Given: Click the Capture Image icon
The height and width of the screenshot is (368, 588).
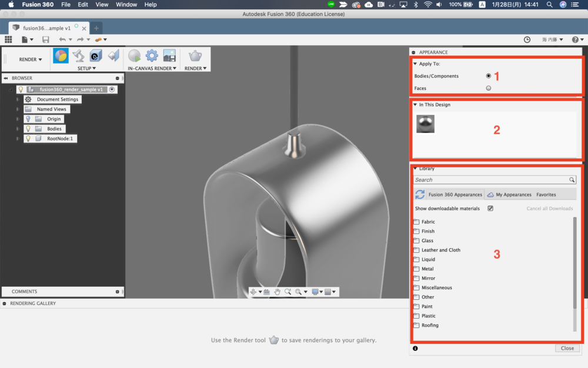Looking at the screenshot, I should (x=169, y=56).
